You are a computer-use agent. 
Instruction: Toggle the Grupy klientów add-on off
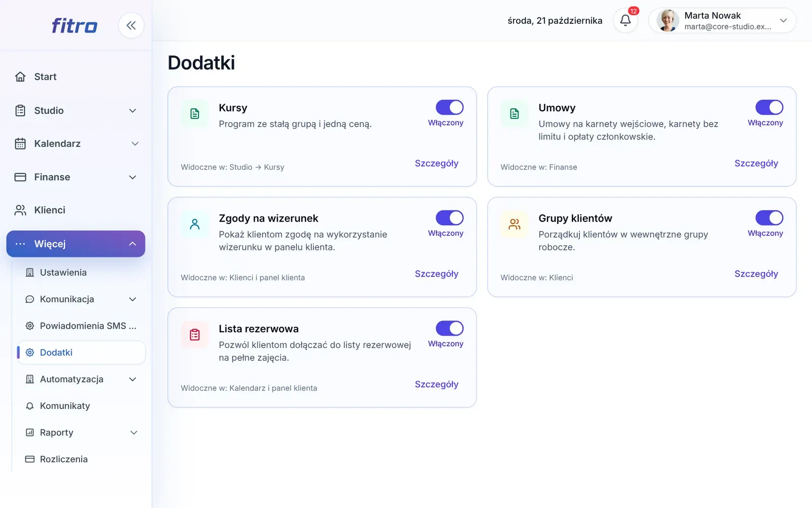[x=769, y=218]
